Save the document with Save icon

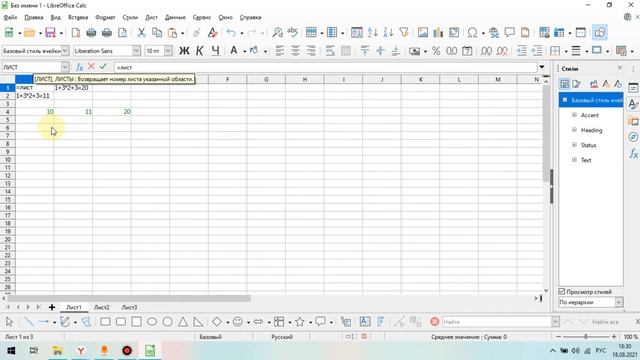pos(50,33)
